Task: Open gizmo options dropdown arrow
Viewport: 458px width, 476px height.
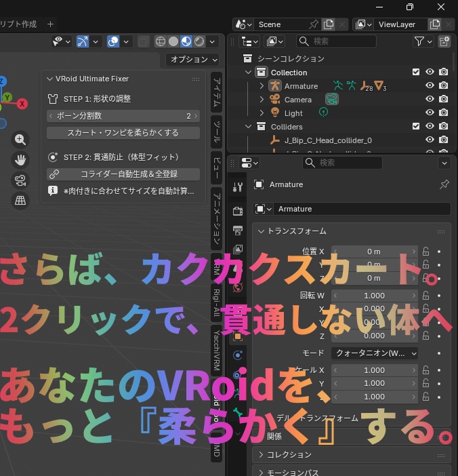Action: 96,41
